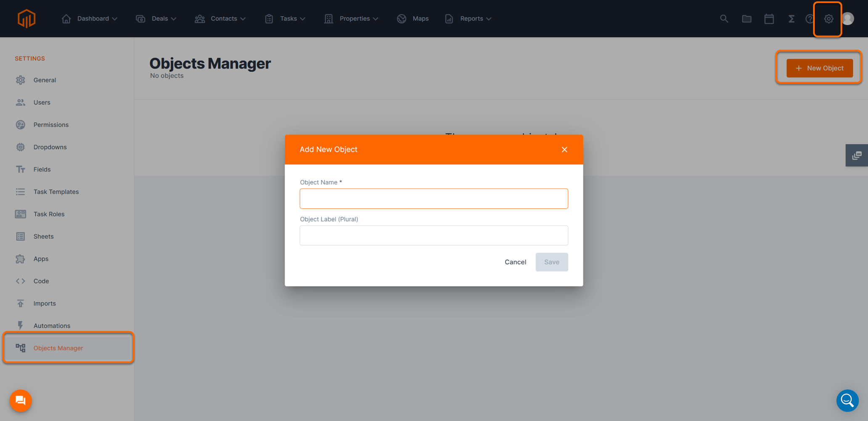Open the calendar icon in top bar

tap(769, 18)
